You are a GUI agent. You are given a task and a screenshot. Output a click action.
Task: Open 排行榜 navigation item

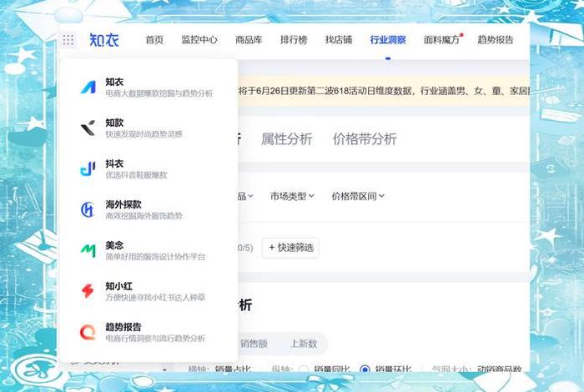[x=294, y=40]
